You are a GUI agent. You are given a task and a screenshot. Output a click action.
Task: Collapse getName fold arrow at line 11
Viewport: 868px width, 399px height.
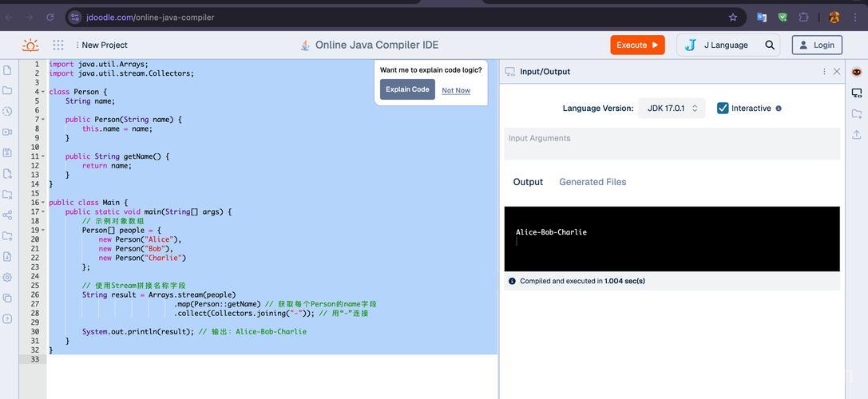(x=43, y=156)
